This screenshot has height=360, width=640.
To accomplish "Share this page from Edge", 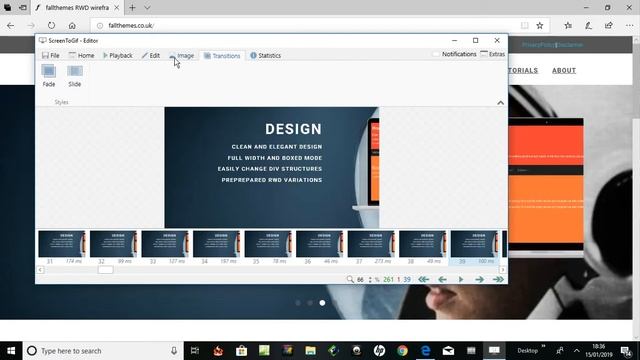I will point(609,25).
